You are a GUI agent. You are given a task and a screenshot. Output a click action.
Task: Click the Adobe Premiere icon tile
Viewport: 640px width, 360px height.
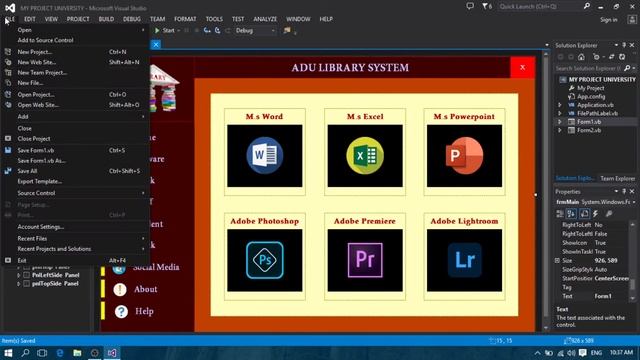(365, 260)
